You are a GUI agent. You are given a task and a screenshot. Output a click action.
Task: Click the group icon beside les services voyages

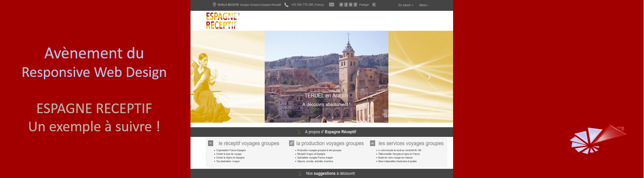pyautogui.click(x=373, y=143)
